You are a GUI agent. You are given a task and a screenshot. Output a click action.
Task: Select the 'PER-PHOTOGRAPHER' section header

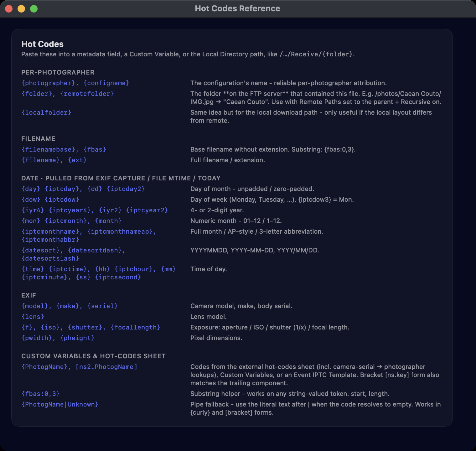(x=58, y=72)
